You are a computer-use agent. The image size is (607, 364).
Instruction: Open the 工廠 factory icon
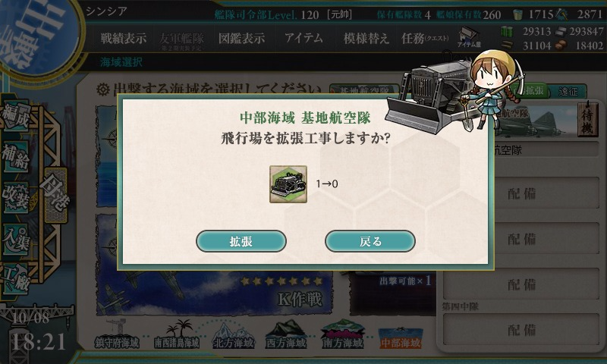pyautogui.click(x=16, y=279)
